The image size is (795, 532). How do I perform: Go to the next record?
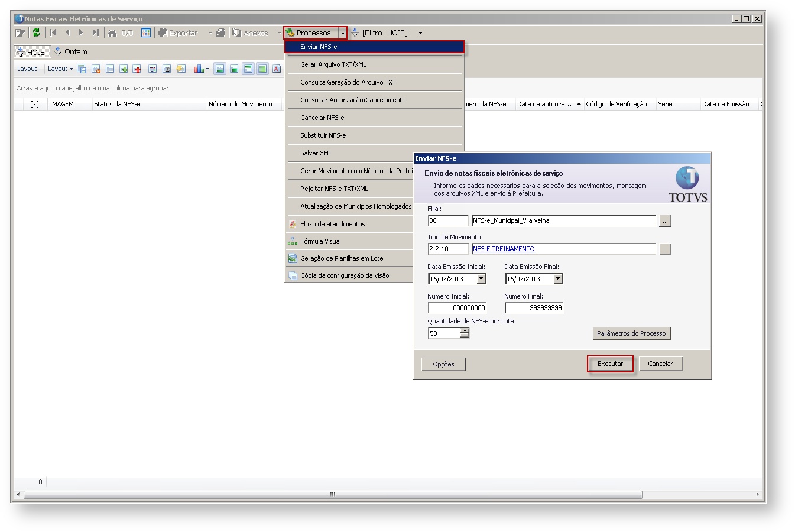click(81, 33)
